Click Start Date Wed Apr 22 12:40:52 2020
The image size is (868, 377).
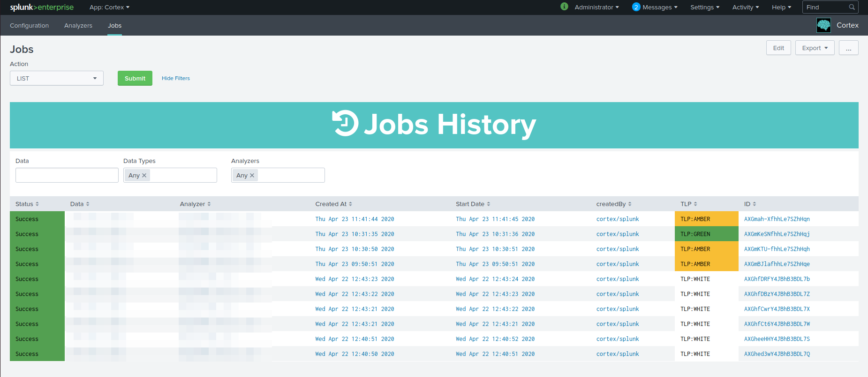coord(495,339)
